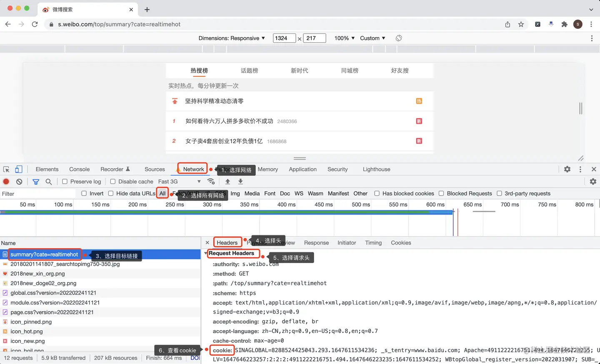Select icon_hot.png request row
Screen dimensions: 600x364
(x=100, y=331)
